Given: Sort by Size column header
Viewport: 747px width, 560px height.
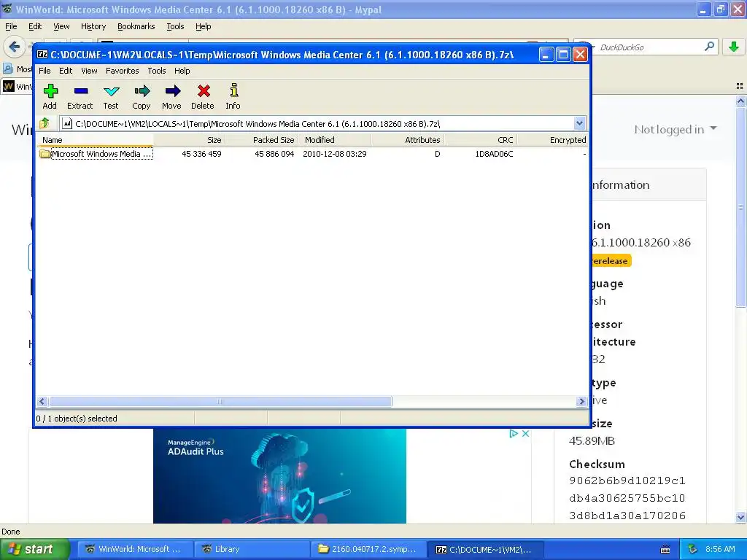Looking at the screenshot, I should coord(189,139).
